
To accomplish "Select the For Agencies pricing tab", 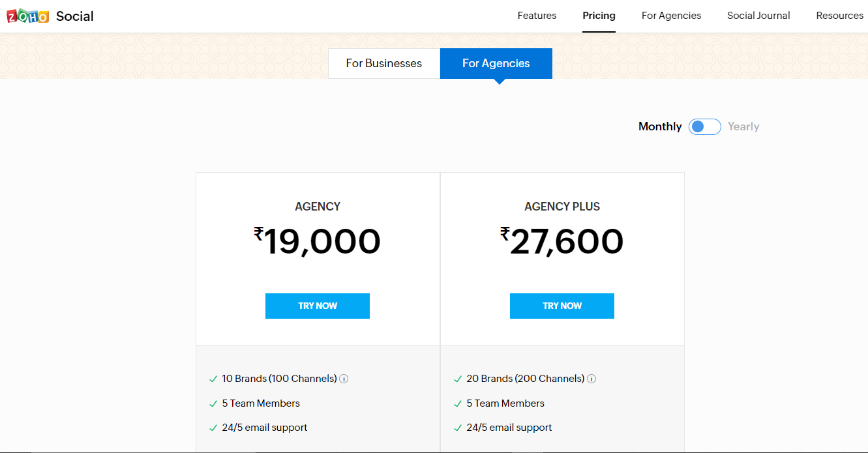I will [x=496, y=63].
